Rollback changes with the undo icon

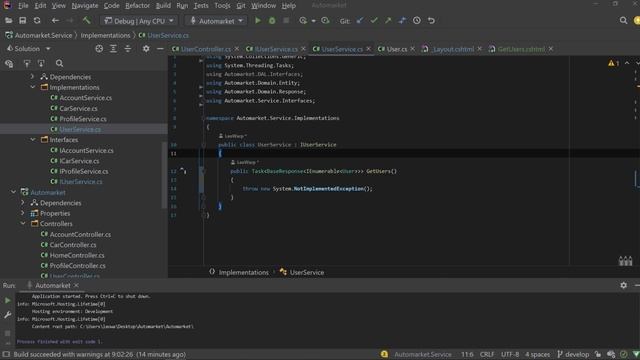431,20
